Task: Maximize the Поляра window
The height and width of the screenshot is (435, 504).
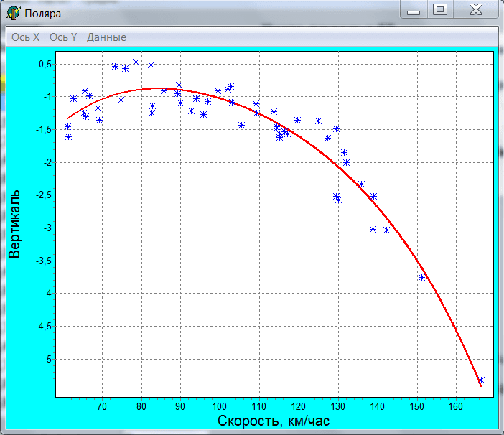Action: click(x=439, y=10)
